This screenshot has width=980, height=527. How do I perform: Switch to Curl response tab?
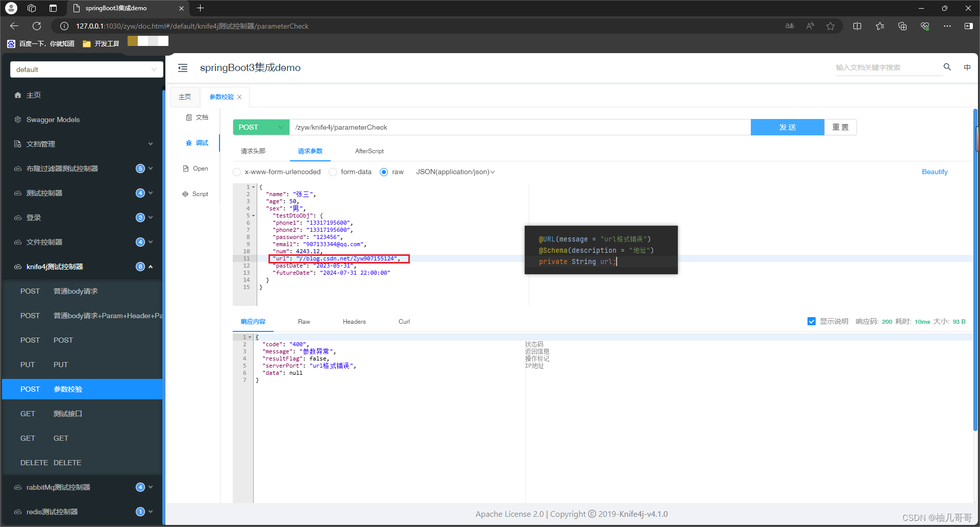(x=404, y=322)
